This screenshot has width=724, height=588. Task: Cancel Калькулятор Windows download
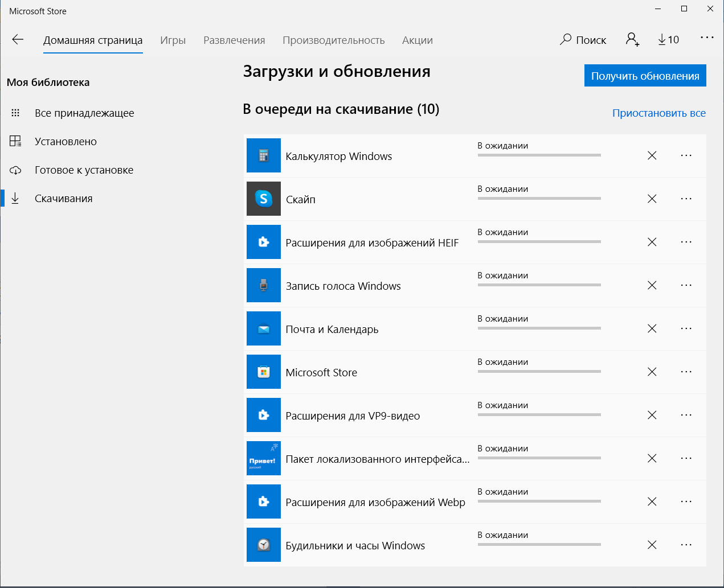652,155
